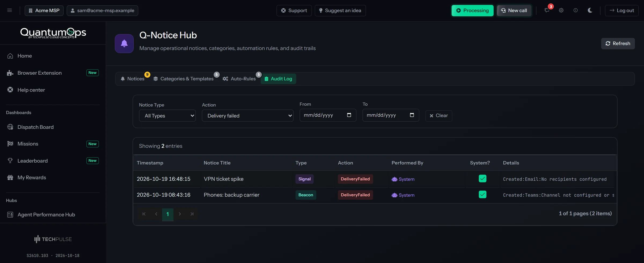Click the info circle icon in top bar

(x=576, y=10)
